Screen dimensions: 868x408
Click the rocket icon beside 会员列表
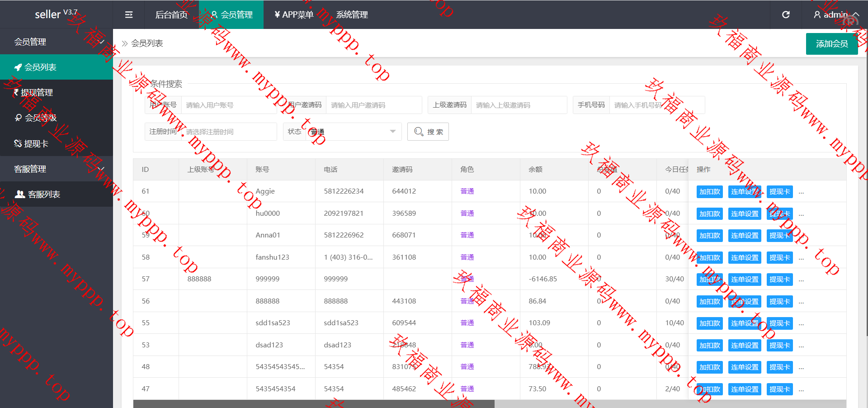coord(18,67)
